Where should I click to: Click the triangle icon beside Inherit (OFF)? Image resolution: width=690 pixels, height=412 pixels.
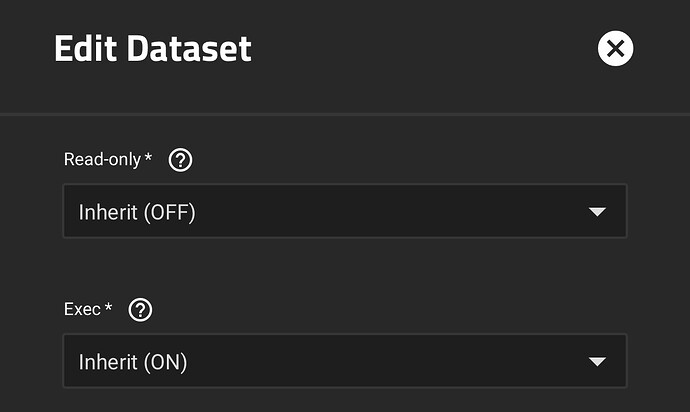[597, 212]
